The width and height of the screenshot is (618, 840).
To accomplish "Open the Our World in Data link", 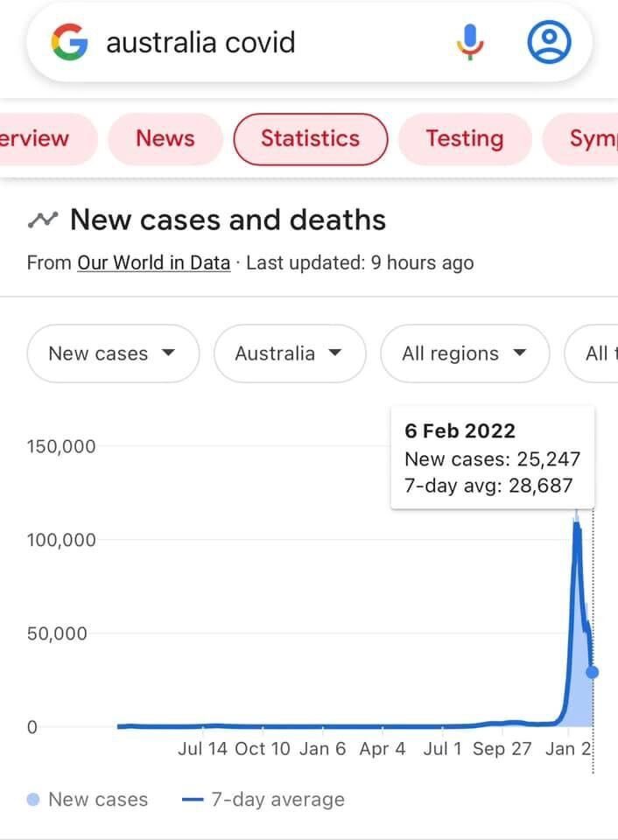I will coord(153,262).
